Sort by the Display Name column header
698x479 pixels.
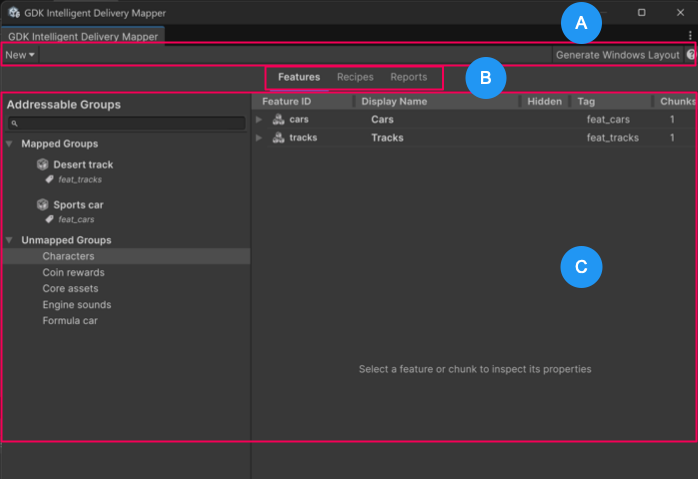436,101
